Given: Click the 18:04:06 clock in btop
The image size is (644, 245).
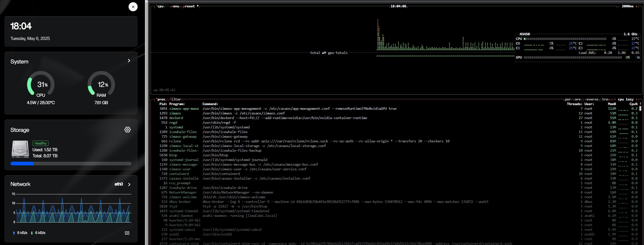Looking at the screenshot, I should pos(398,6).
